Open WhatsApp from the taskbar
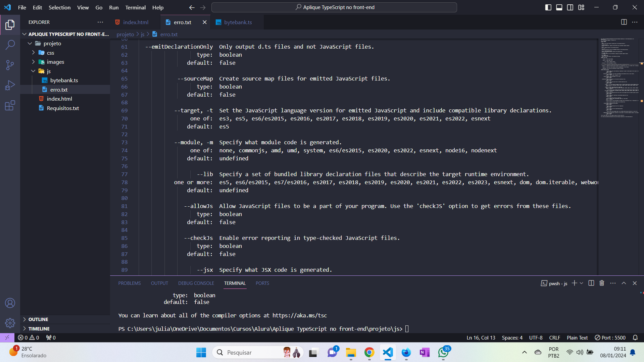The height and width of the screenshot is (362, 644). (x=443, y=352)
